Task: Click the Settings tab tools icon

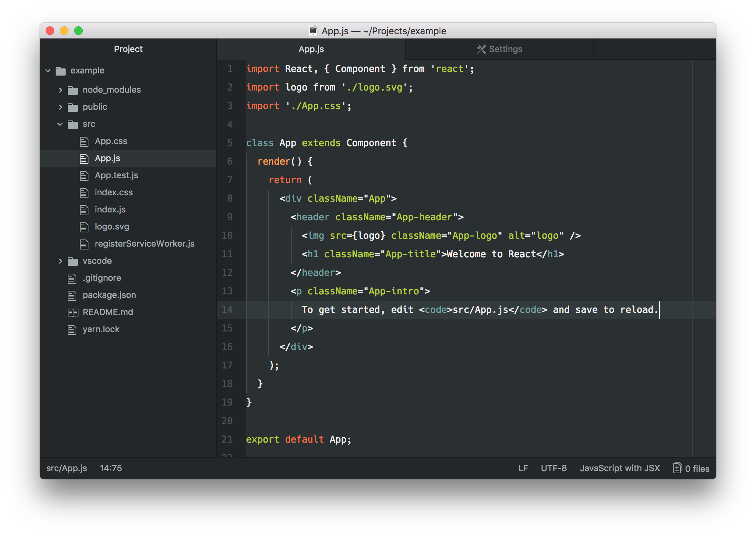Action: (x=481, y=49)
